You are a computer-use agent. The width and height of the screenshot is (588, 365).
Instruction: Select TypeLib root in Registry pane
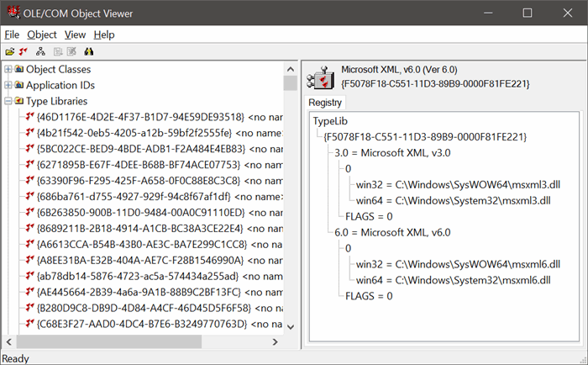tap(330, 121)
